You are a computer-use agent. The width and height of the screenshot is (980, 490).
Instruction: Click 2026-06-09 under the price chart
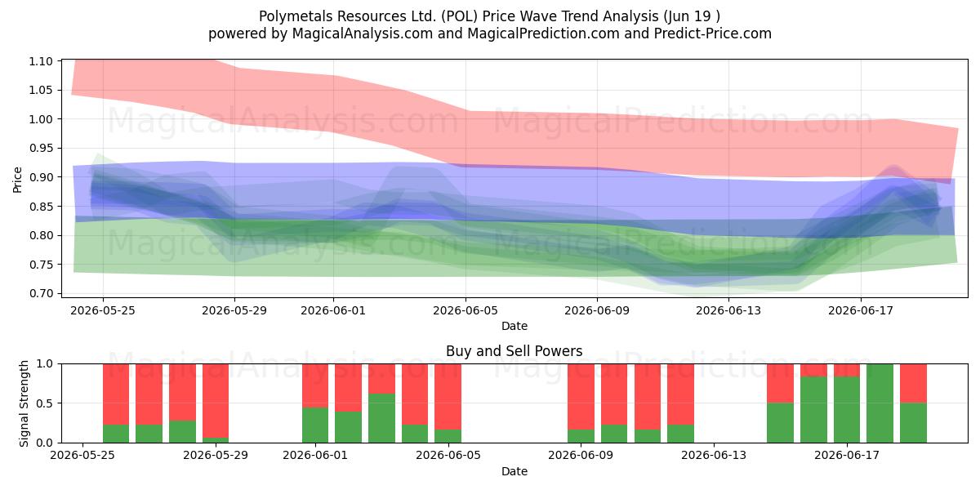[x=597, y=310]
